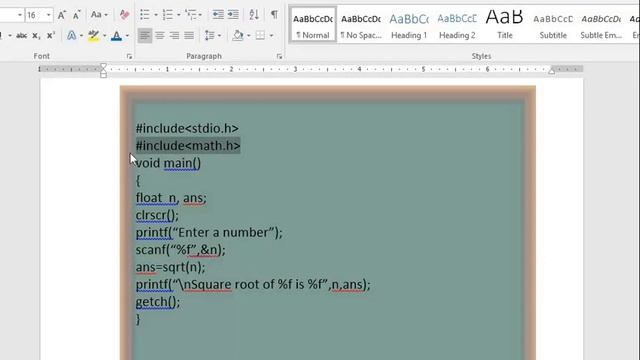Viewport: 640px width, 360px height.
Task: Apply the Heading 1 style
Action: pyautogui.click(x=409, y=24)
